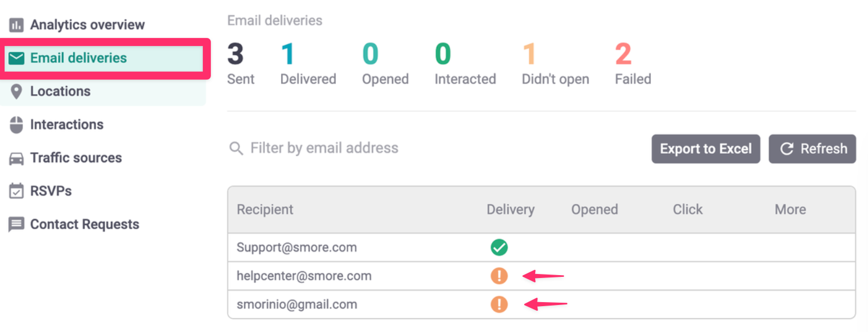Open the Analytics overview menu item

[87, 25]
